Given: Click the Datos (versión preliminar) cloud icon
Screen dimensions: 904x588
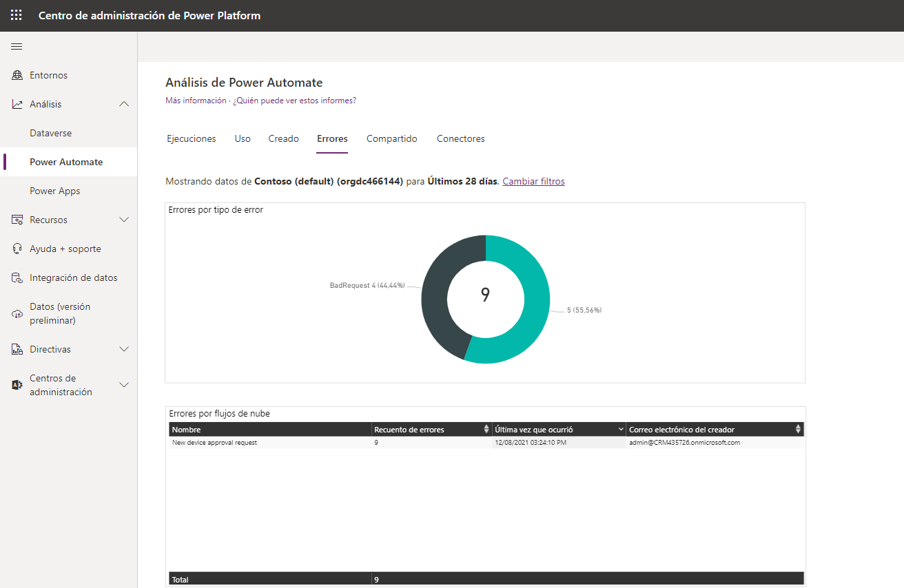Looking at the screenshot, I should coord(17,314).
